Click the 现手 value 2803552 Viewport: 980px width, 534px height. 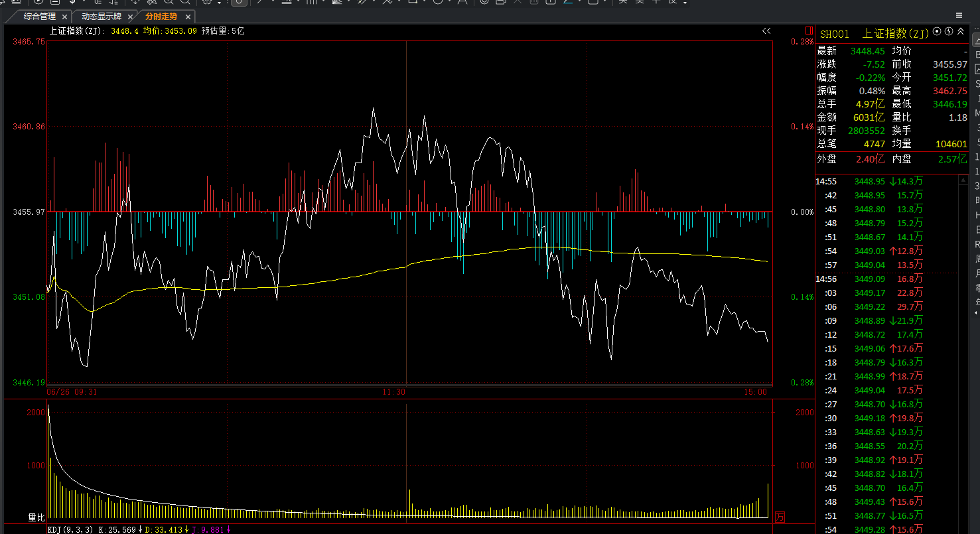[867, 131]
